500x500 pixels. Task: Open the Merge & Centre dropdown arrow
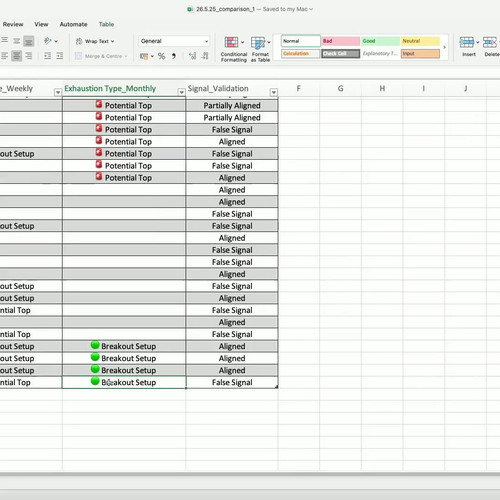coord(126,56)
